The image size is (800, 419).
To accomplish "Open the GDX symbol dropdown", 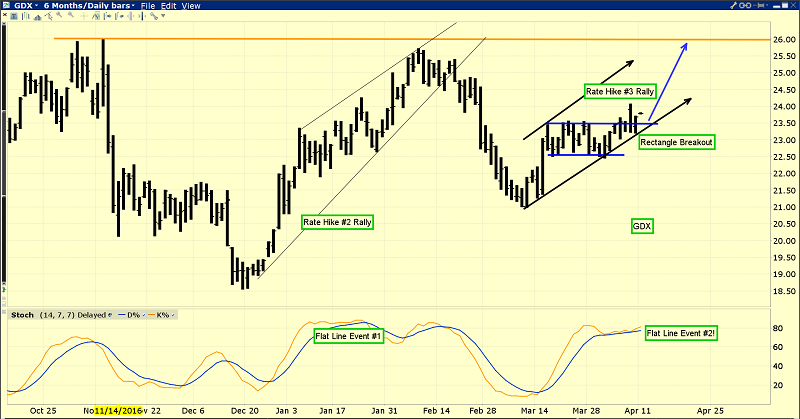I will click(26, 6).
